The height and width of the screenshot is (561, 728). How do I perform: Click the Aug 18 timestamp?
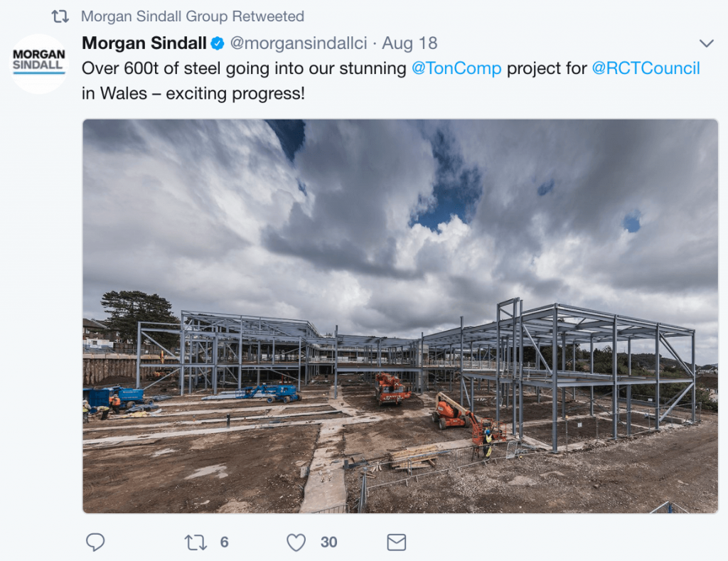click(409, 43)
